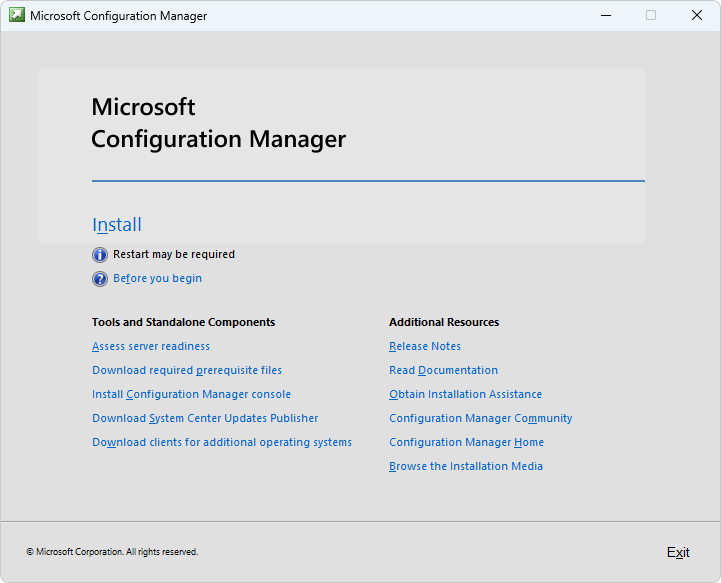Launch Install Configuration Manager console
Screen dimensions: 721x583
coord(191,394)
